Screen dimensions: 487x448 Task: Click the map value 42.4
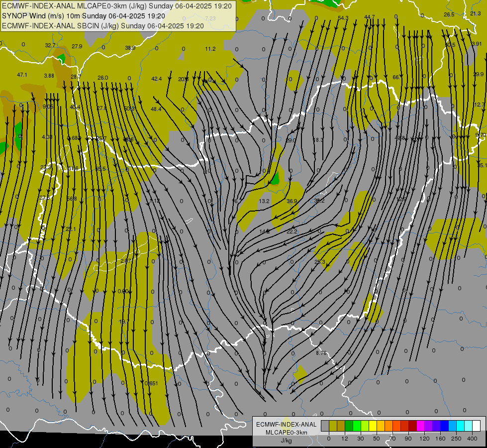click(x=157, y=79)
